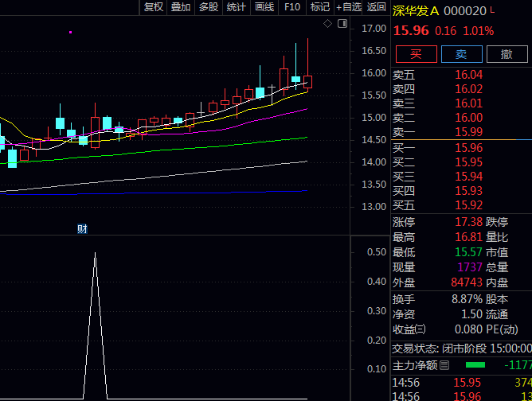Click the 返回 back button
Image resolution: width=532 pixels, height=401 pixels.
(x=377, y=7)
